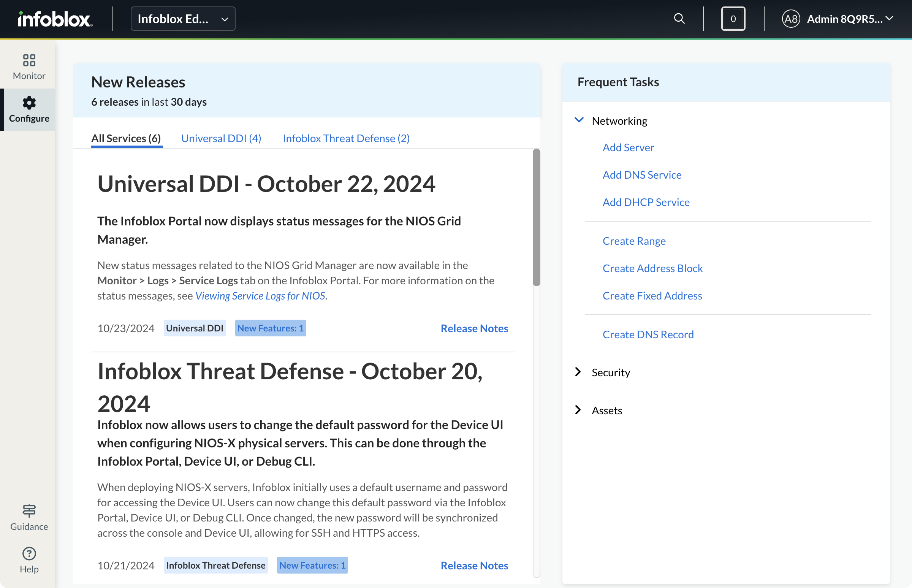This screenshot has height=588, width=912.
Task: Select Add DNS Service under Networking
Action: pyautogui.click(x=642, y=174)
